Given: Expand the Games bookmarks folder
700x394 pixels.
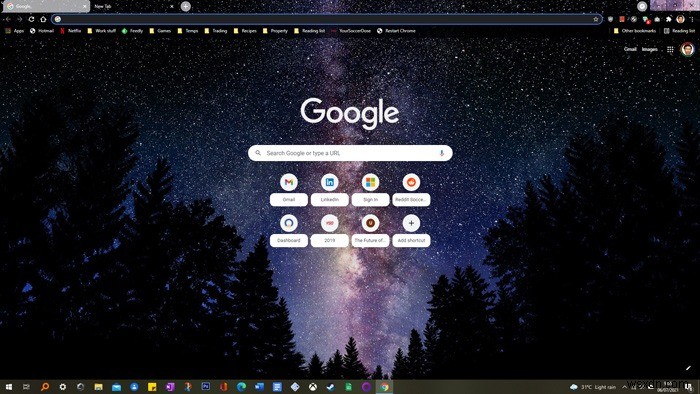Looking at the screenshot, I should tap(160, 31).
